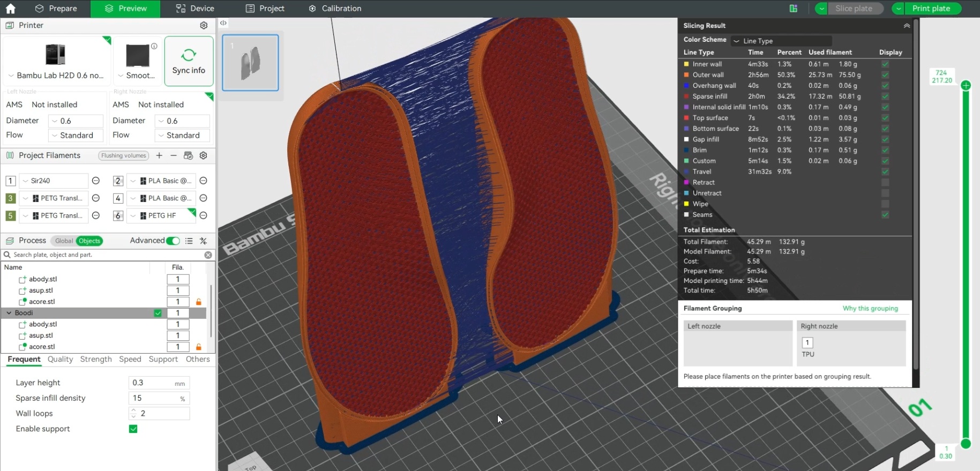Viewport: 980px width, 471px height.
Task: Hide Outer wall lines in display
Action: coord(885,75)
